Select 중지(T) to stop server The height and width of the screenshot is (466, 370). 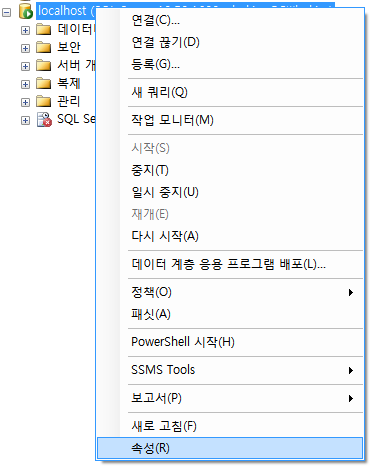click(230, 170)
